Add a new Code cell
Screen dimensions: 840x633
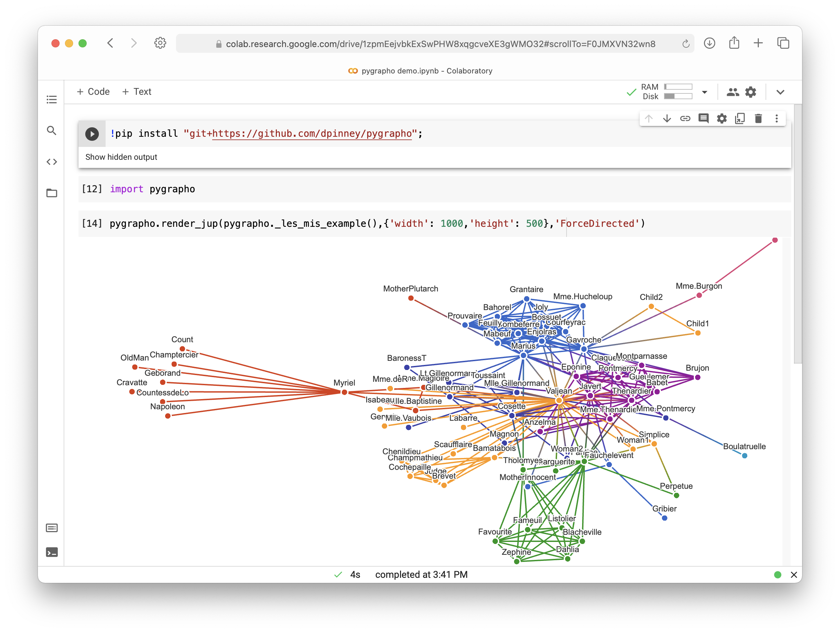coord(93,91)
